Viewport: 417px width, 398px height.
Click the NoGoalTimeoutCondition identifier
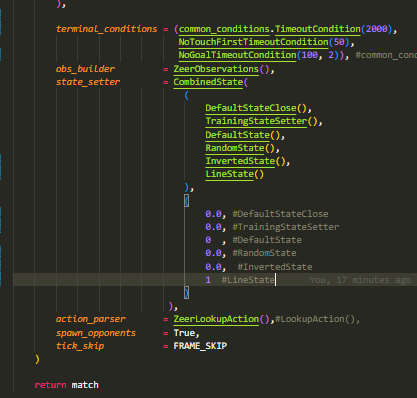coord(237,55)
